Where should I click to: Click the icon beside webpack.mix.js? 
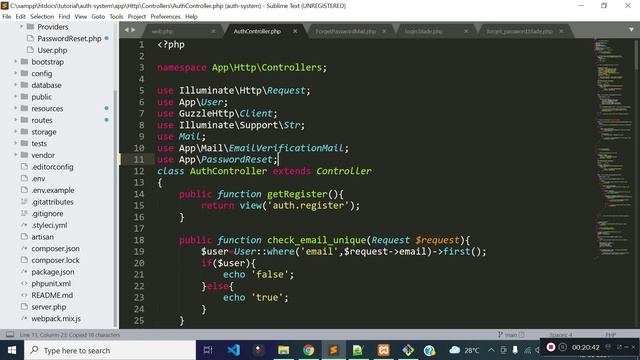[24, 318]
